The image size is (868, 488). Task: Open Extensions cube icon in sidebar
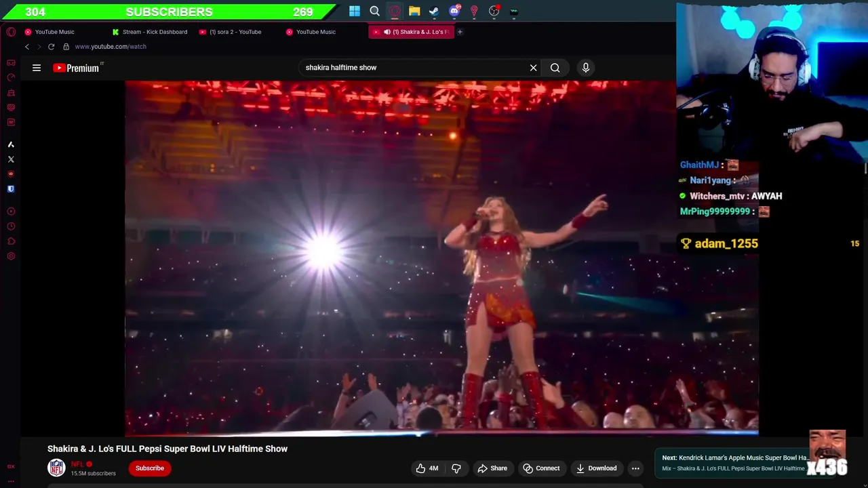click(x=11, y=241)
